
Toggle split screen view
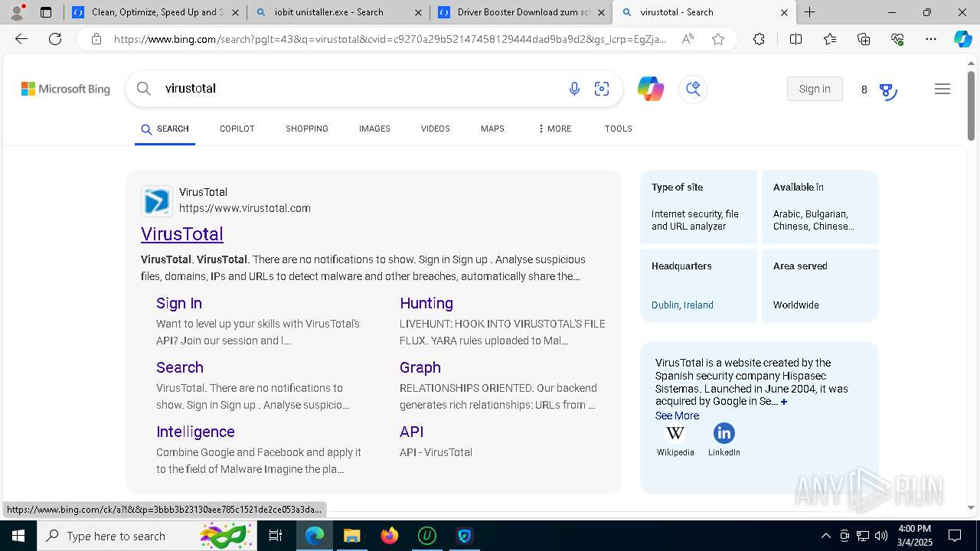pyautogui.click(x=795, y=39)
